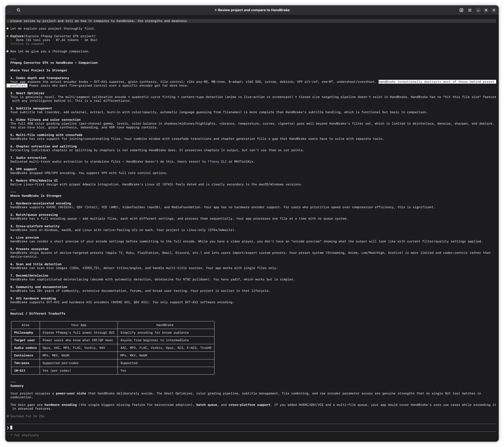Image resolution: width=504 pixels, height=447 pixels.
Task: Click the 'Sautéed for 2m 25s' status line
Action: point(27,416)
